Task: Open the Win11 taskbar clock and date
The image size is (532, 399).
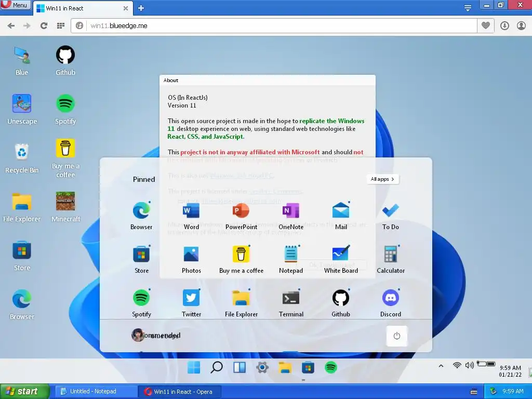Action: point(510,371)
